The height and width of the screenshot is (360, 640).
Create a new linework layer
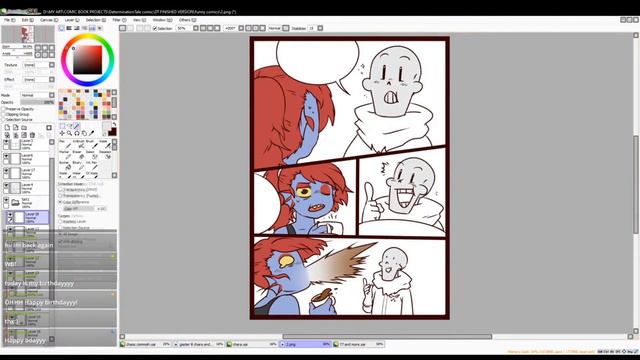coord(16,127)
